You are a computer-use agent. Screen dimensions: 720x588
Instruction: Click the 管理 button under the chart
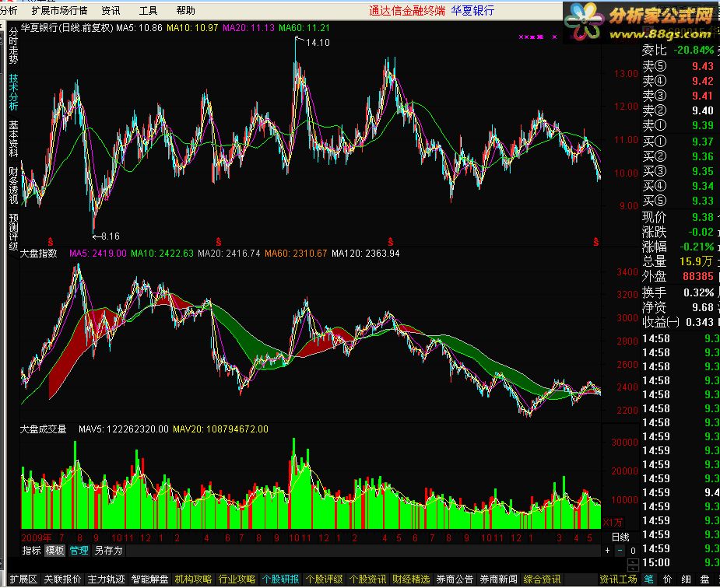[79, 551]
